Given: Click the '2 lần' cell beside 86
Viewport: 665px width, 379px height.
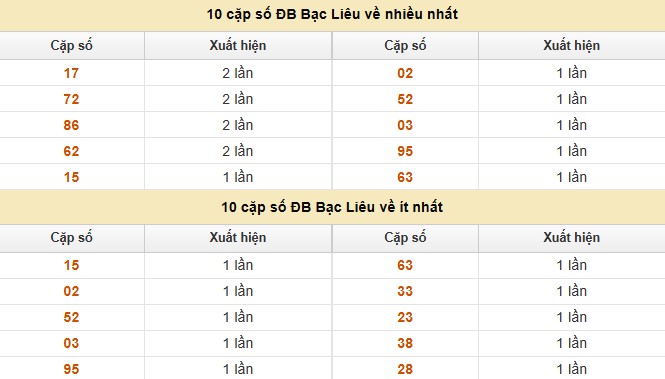Looking at the screenshot, I should (238, 125).
